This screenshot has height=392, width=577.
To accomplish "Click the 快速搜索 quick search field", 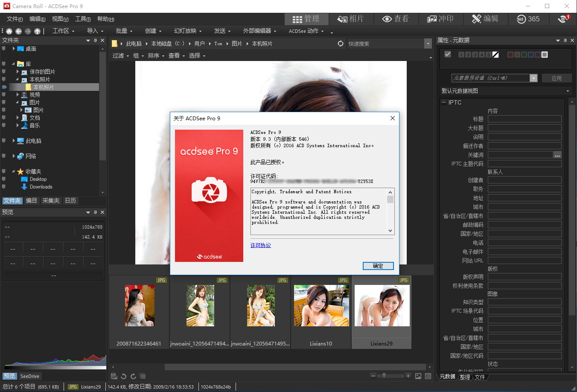I will click(385, 44).
